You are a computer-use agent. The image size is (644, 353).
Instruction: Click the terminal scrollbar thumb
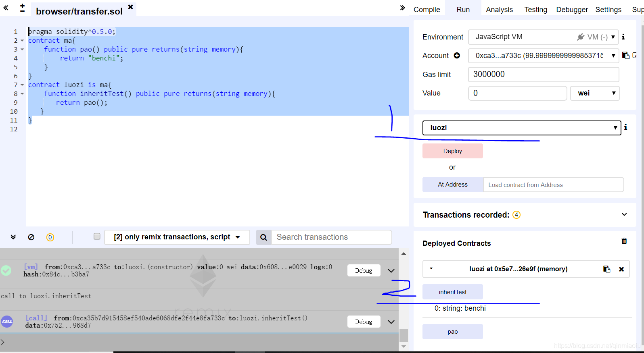(404, 335)
